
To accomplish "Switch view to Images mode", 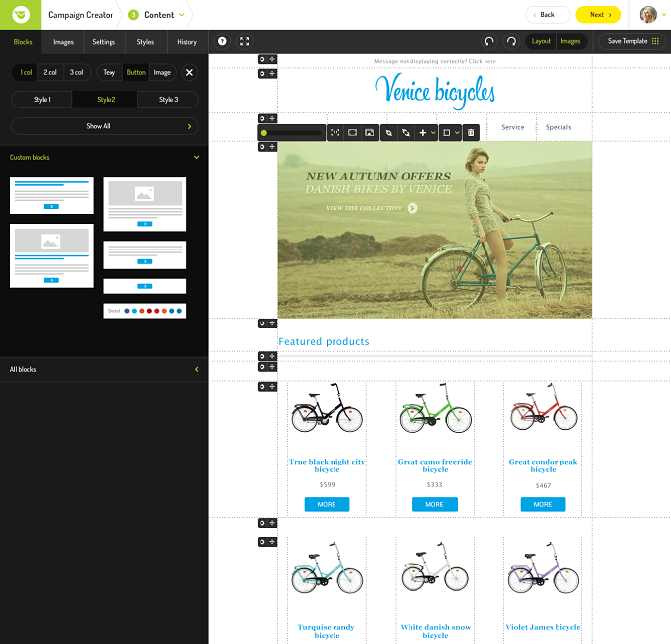I will [571, 41].
